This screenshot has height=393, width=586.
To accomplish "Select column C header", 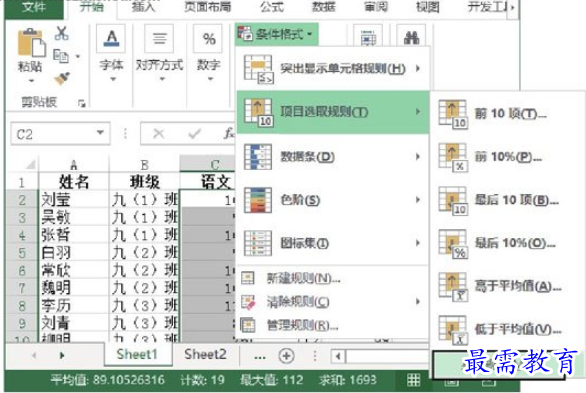I will 208,164.
